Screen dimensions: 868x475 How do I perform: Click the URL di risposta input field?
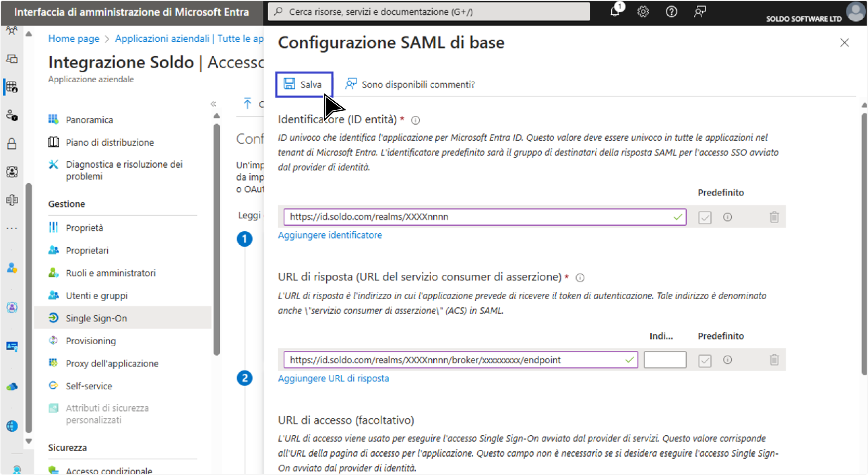tap(460, 360)
